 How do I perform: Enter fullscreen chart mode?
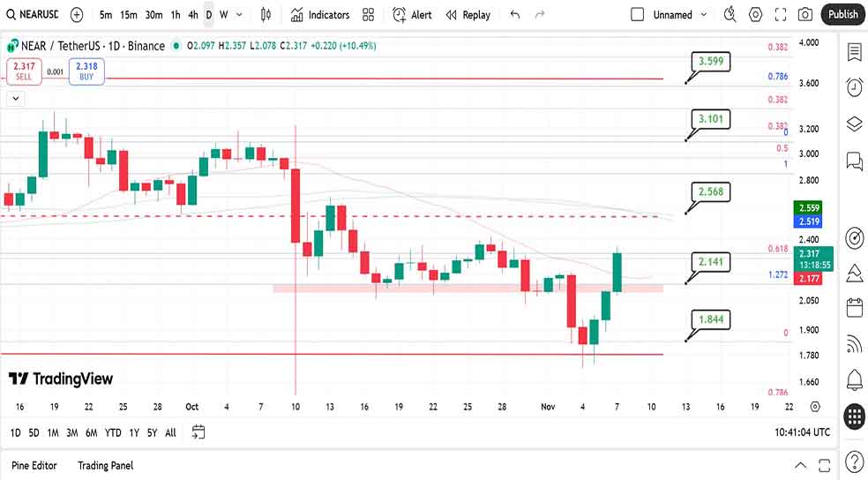click(x=780, y=15)
